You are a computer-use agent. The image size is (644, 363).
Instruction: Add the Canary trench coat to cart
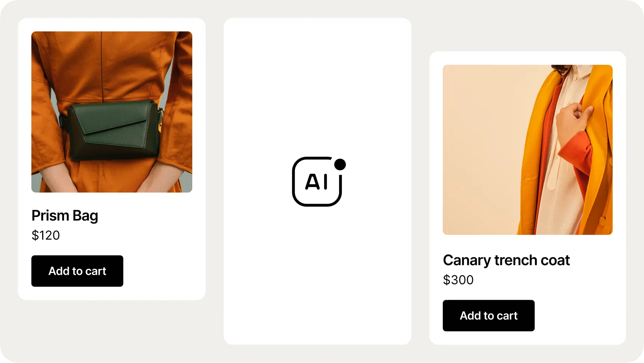tap(488, 316)
